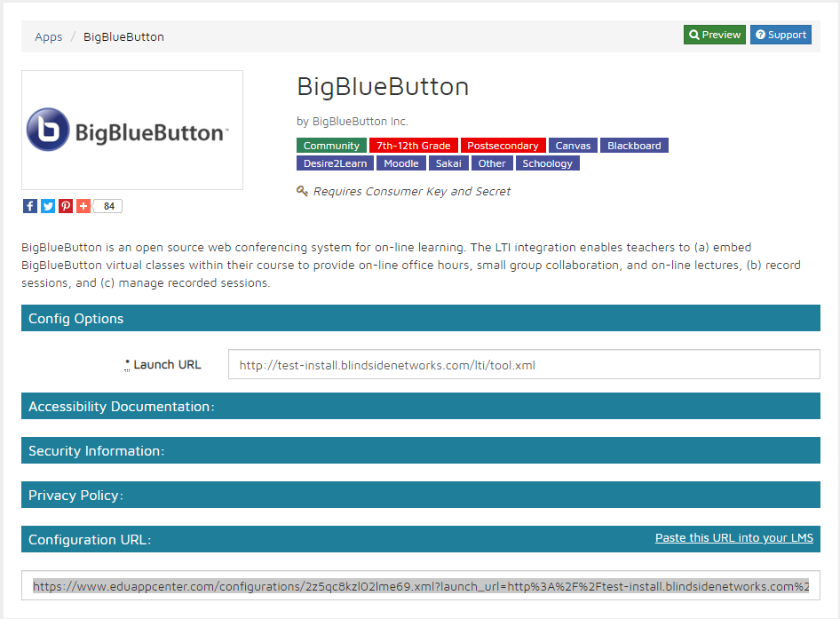Viewport: 840px width, 619px height.
Task: Click 'Paste this URL into your LMS' link
Action: pos(733,538)
